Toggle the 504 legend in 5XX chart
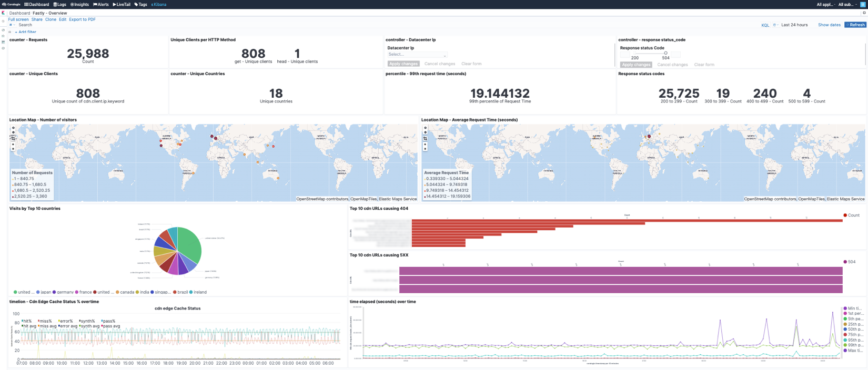Screen dimensions: 868x370 tap(849, 262)
